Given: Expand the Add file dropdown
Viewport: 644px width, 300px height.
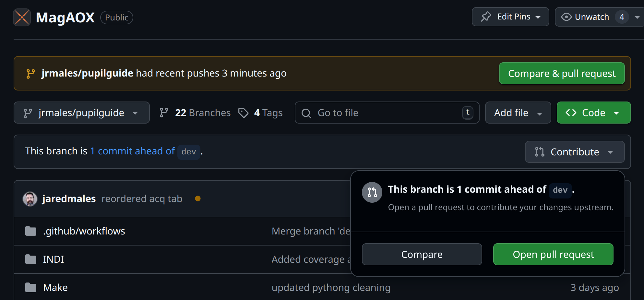Looking at the screenshot, I should click(x=518, y=113).
